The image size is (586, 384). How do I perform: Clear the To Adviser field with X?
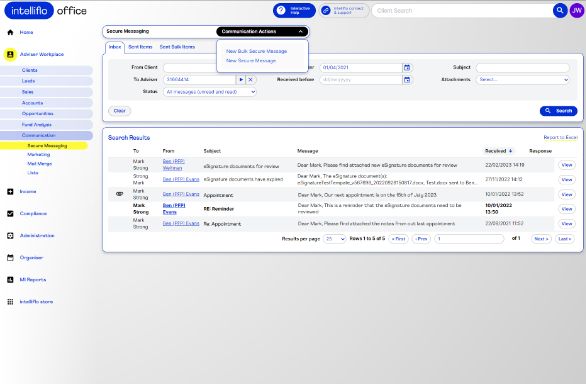(251, 80)
